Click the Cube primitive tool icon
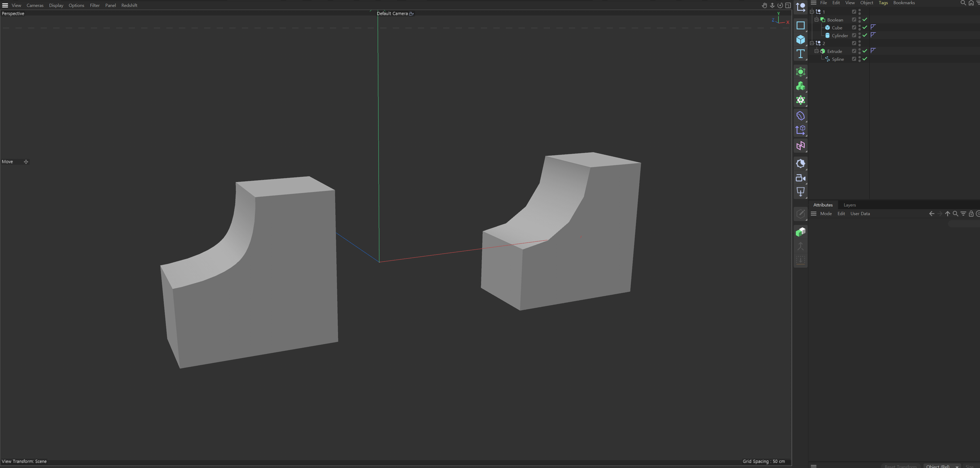Viewport: 980px width, 468px height. pyautogui.click(x=801, y=40)
